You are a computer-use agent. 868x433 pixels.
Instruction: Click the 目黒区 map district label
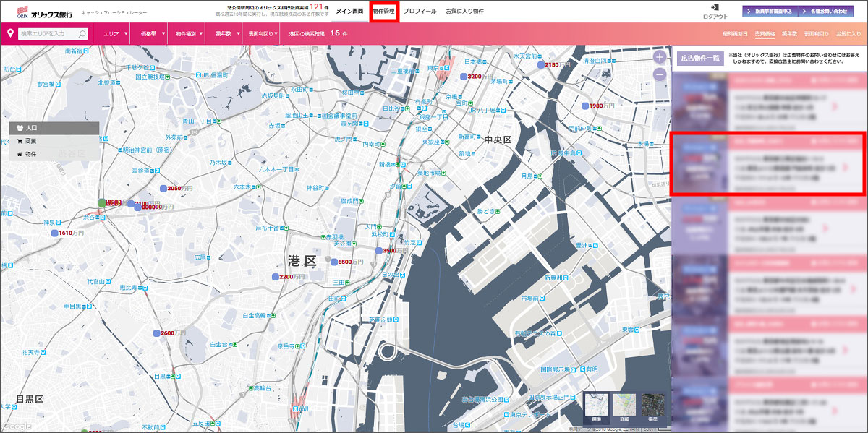click(x=30, y=398)
